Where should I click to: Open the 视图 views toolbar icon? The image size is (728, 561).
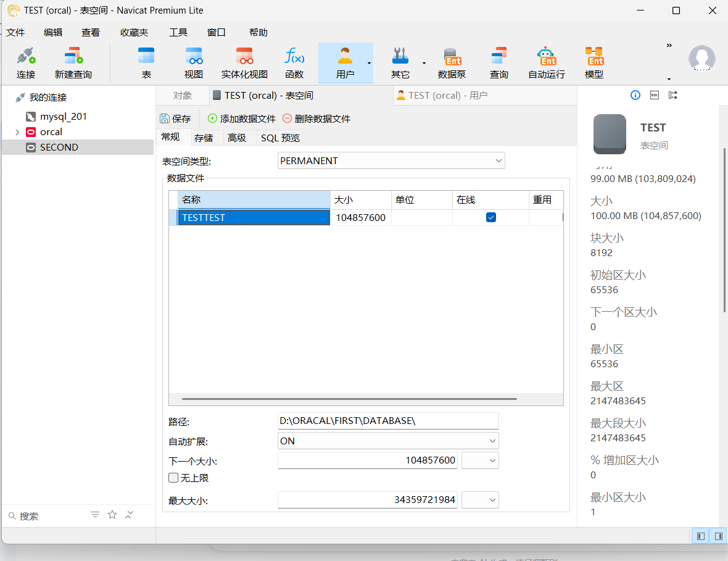click(194, 63)
